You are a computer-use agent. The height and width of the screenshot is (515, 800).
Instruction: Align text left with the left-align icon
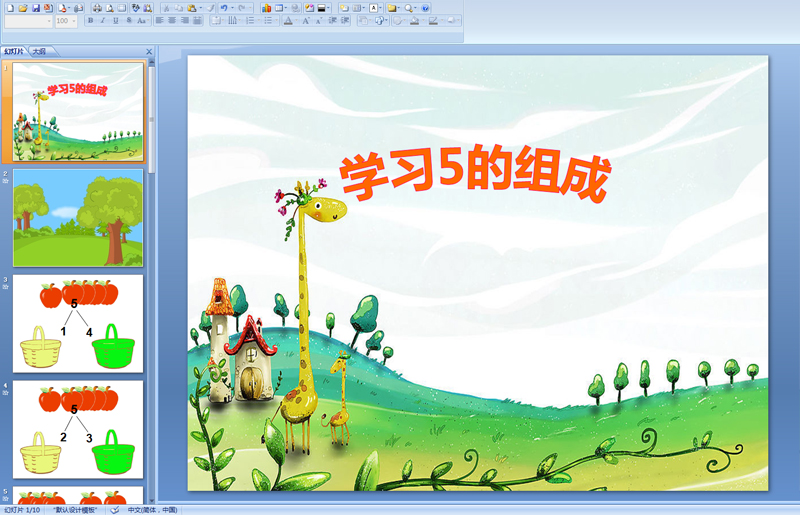point(160,20)
